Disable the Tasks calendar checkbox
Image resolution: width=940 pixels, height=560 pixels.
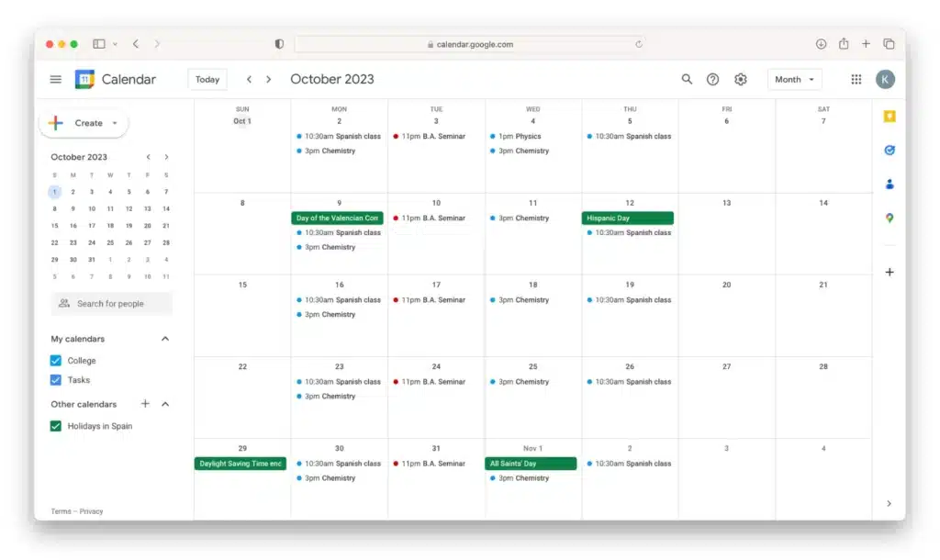57,379
